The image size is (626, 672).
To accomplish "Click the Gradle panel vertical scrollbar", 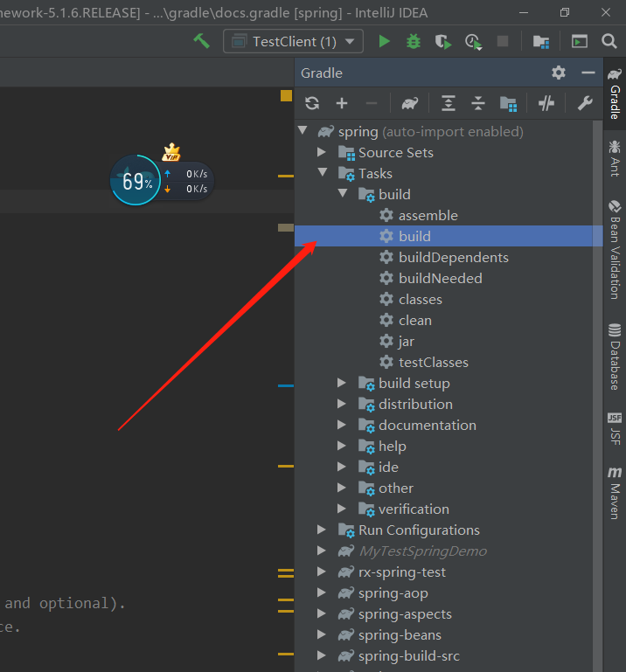I will click(x=598, y=396).
